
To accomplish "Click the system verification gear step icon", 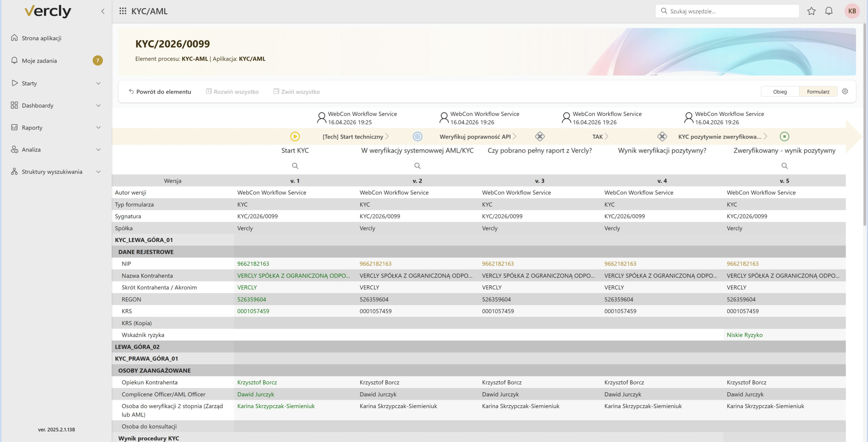I will click(x=417, y=137).
